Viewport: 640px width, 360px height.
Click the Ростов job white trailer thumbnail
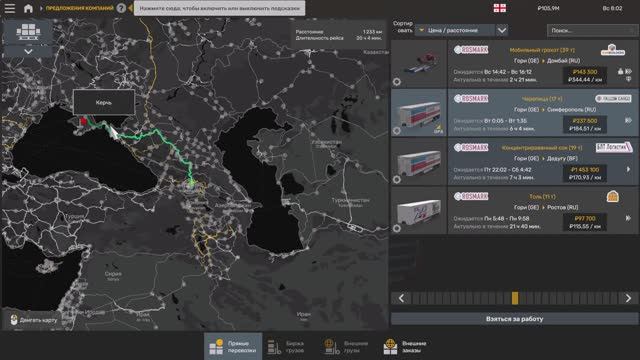coord(419,211)
